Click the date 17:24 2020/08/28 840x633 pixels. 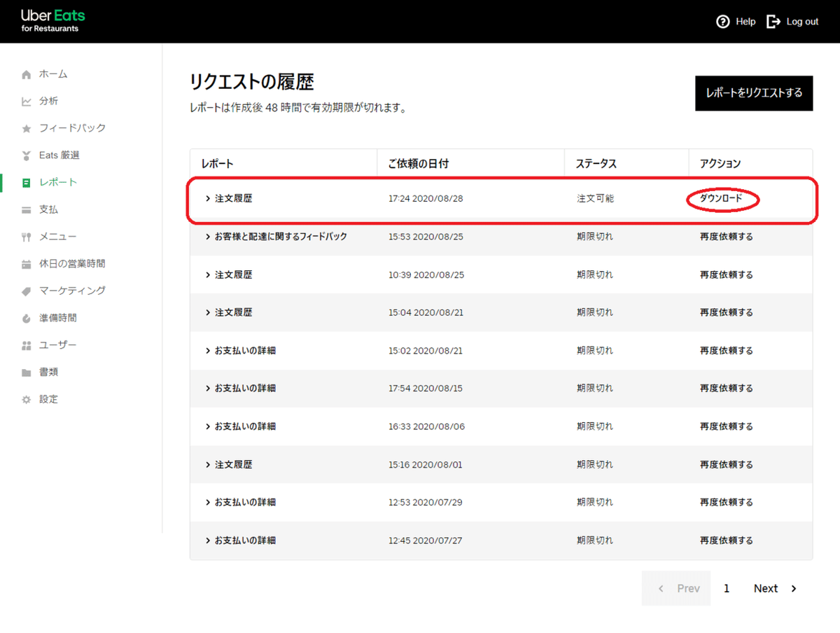426,199
